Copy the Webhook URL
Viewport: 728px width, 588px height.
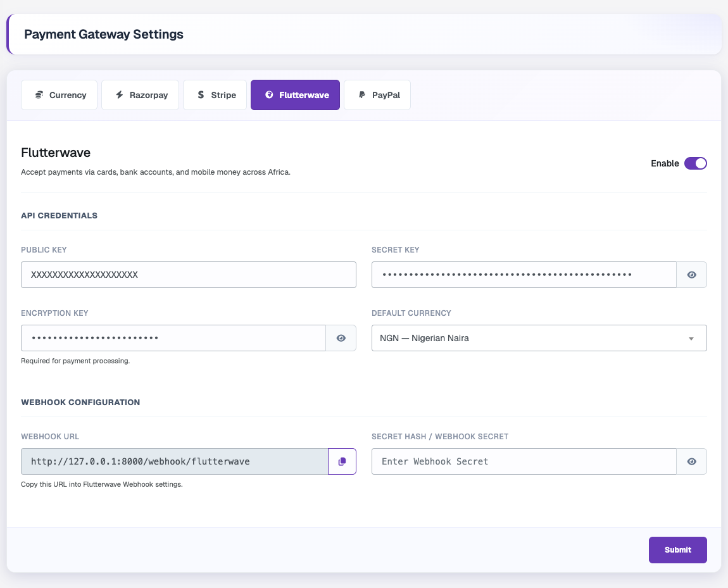pos(342,461)
